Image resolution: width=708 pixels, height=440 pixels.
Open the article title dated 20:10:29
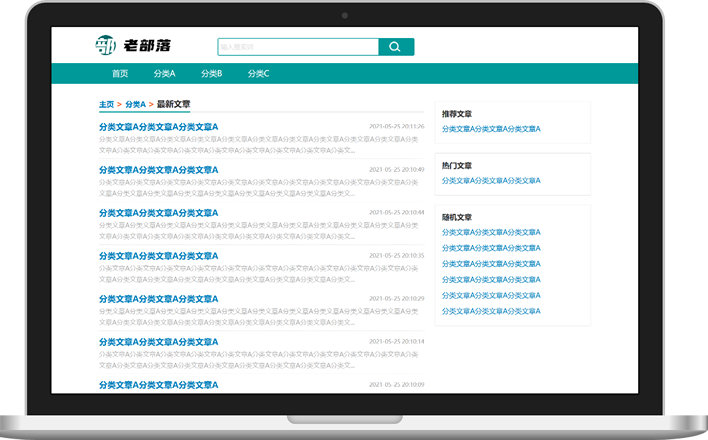coord(158,299)
